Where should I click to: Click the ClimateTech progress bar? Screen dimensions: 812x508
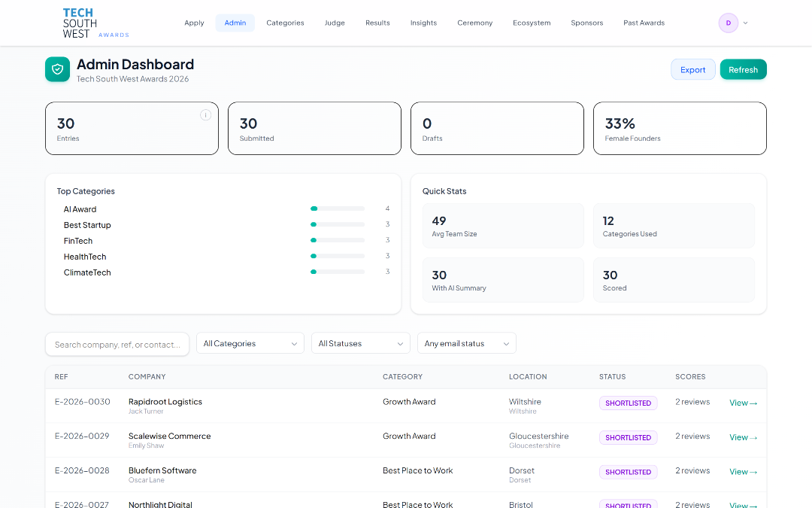tap(338, 272)
